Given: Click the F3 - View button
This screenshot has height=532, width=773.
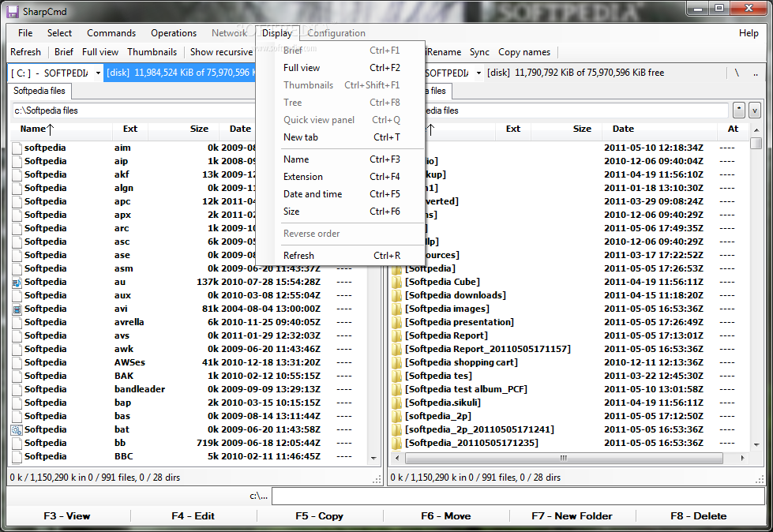Looking at the screenshot, I should coord(67,516).
